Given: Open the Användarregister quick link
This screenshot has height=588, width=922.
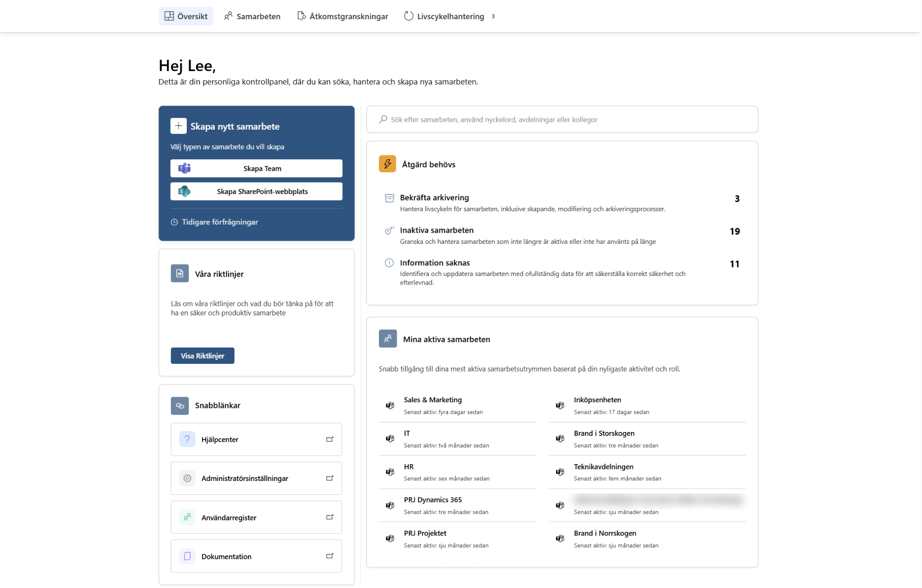Looking at the screenshot, I should click(256, 517).
